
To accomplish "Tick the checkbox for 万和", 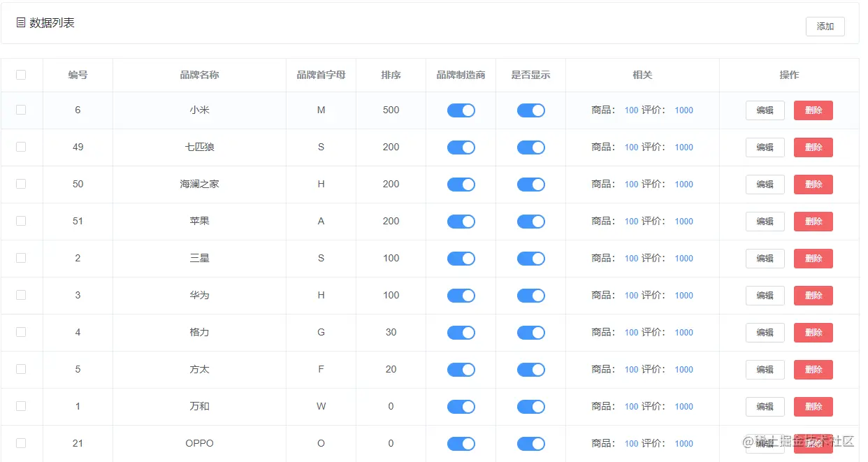I will click(21, 406).
